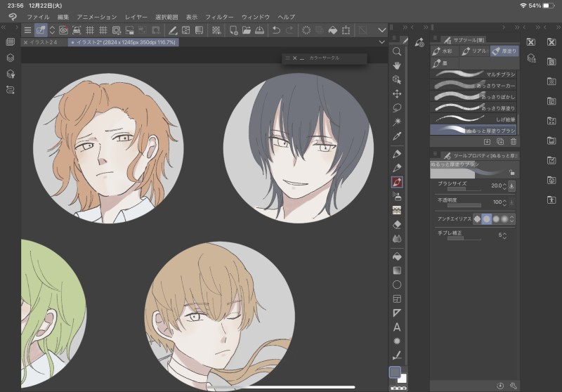Select the strongest anti-aliasing option
Image resolution: width=562 pixels, height=392 pixels.
coord(504,218)
